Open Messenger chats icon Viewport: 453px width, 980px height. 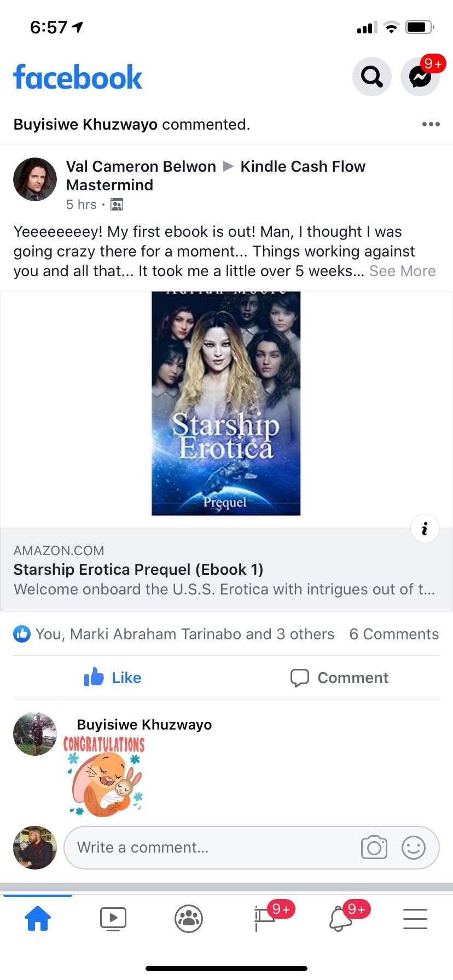click(x=420, y=77)
